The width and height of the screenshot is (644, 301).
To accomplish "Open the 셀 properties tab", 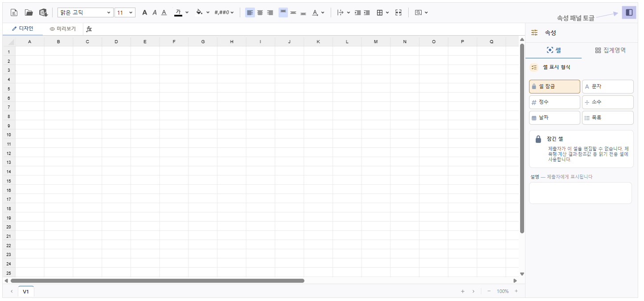I will click(554, 50).
